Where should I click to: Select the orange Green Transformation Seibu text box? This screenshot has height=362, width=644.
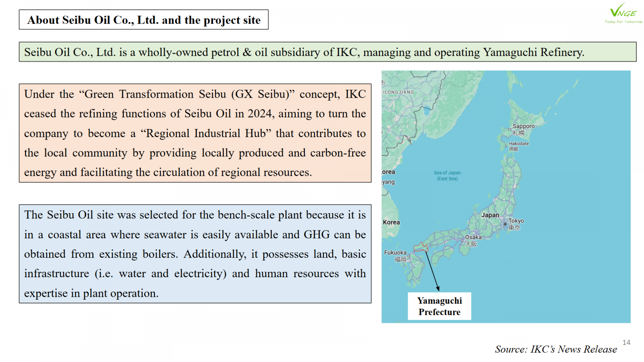point(195,133)
